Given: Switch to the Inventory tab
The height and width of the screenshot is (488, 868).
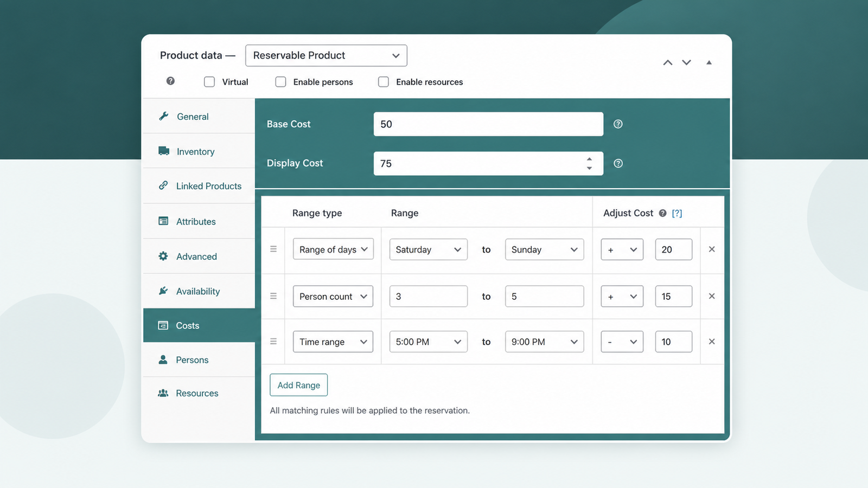Looking at the screenshot, I should click(x=199, y=151).
